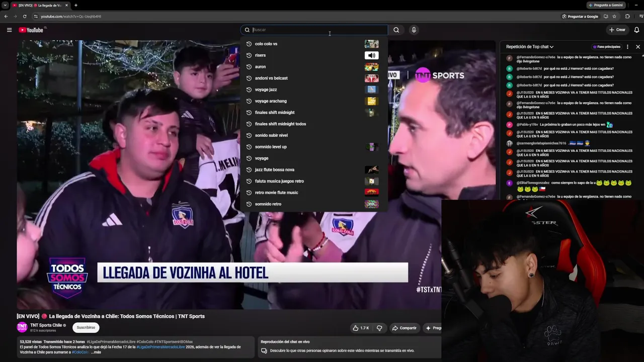
Task: View site information icon in address bar
Action: click(x=36, y=16)
